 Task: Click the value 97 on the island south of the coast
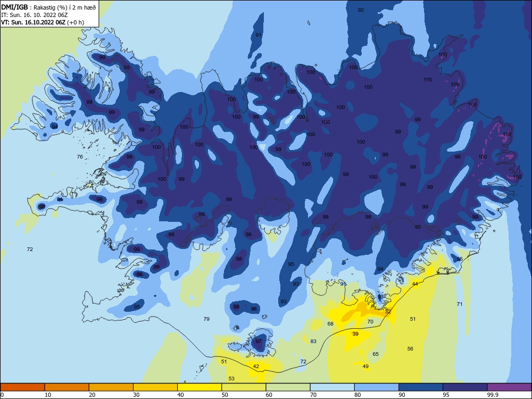[259, 341]
